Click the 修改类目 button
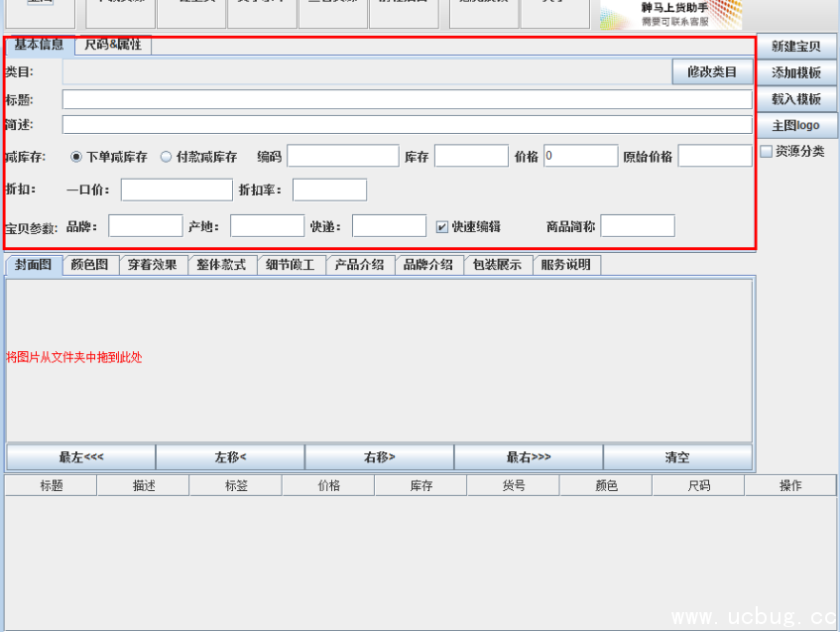This screenshot has height=632, width=840. 712,71
